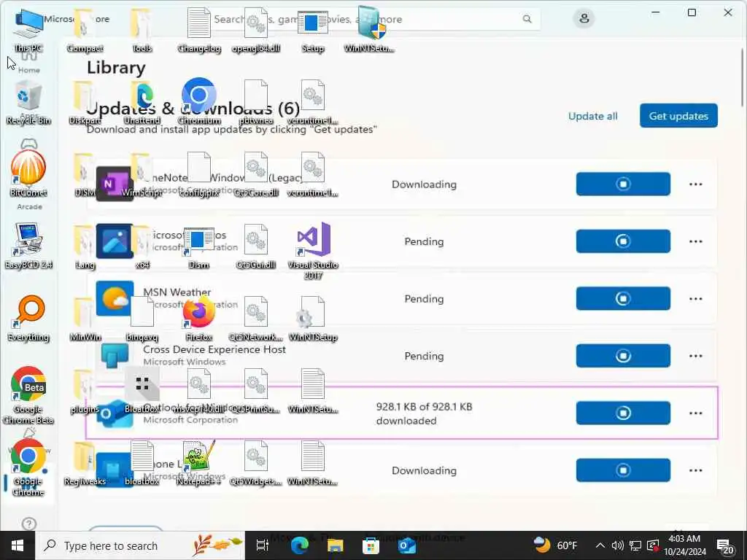Open File Explorer from taskbar
This screenshot has height=560, width=747.
336,545
